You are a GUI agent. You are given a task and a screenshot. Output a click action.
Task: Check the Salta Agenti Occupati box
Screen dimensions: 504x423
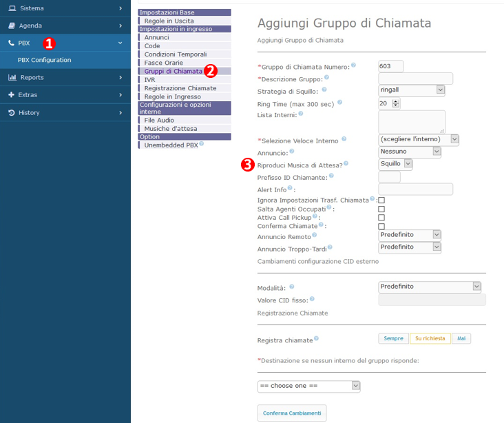click(x=381, y=209)
